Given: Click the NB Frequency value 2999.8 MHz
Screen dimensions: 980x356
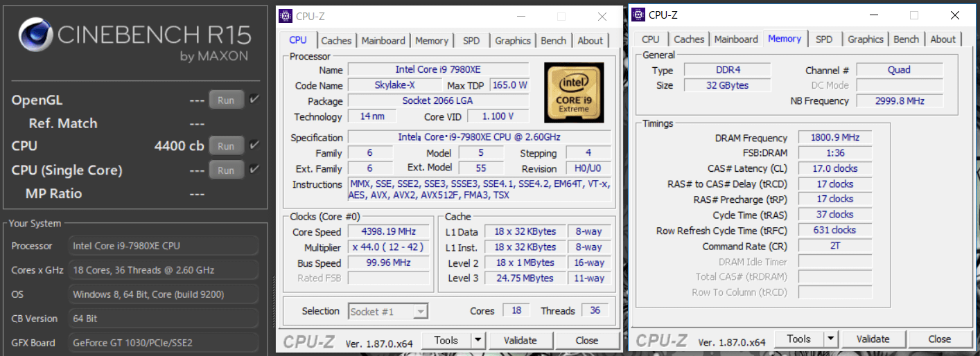Looking at the screenshot, I should 900,101.
